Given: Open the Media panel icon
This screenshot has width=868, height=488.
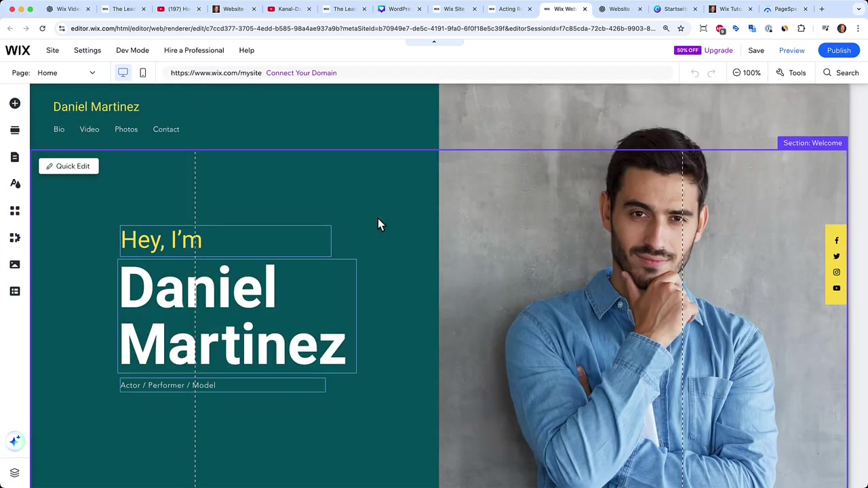Looking at the screenshot, I should [x=15, y=264].
